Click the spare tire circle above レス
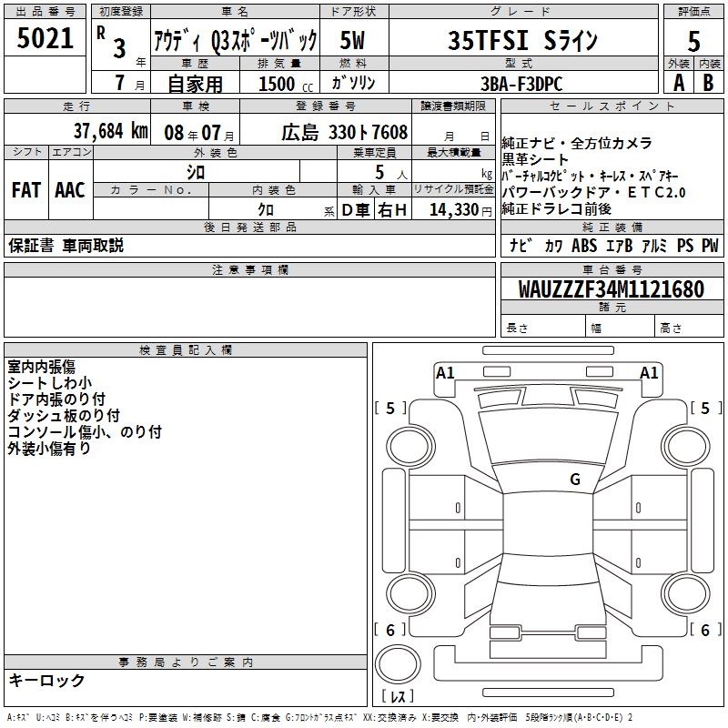728x728 pixels. pyautogui.click(x=398, y=664)
